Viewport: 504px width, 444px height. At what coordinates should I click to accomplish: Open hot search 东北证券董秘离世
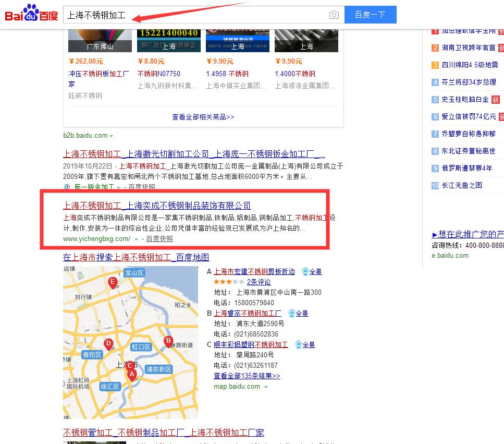coord(469,151)
